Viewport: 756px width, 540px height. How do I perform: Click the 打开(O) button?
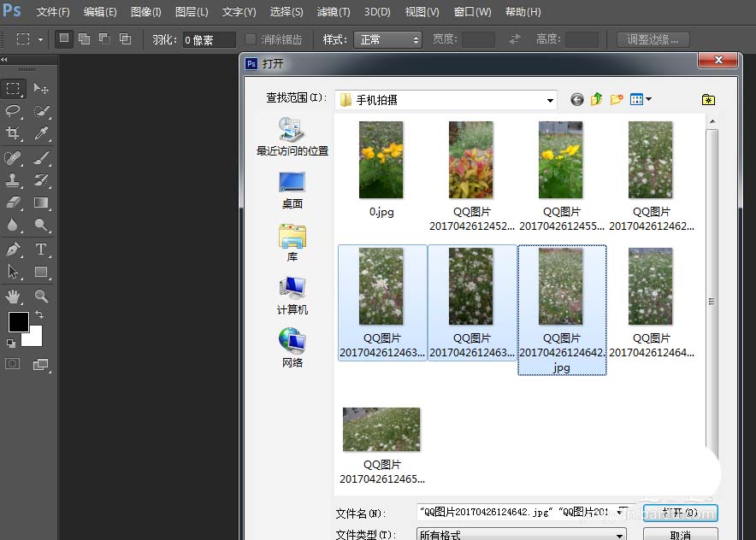(680, 513)
